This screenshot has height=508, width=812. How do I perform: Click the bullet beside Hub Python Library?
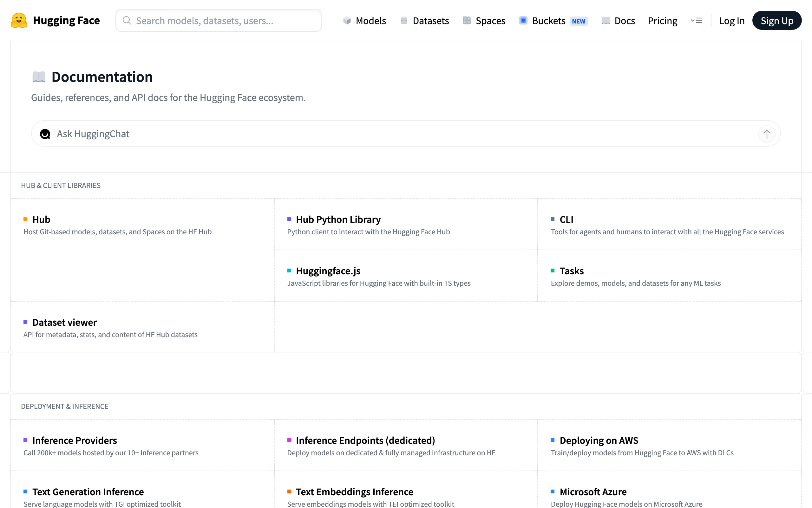289,219
